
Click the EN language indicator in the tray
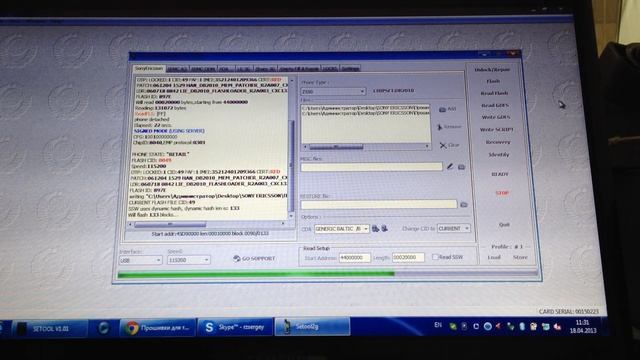(438, 325)
